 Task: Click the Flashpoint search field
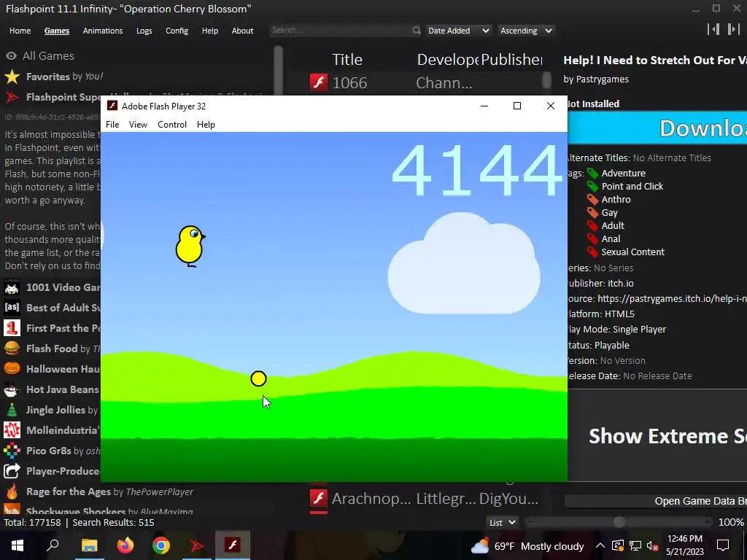pyautogui.click(x=341, y=31)
